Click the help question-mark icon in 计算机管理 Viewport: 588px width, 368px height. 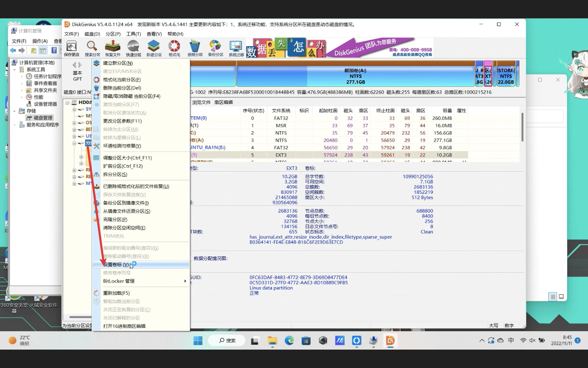[x=54, y=50]
